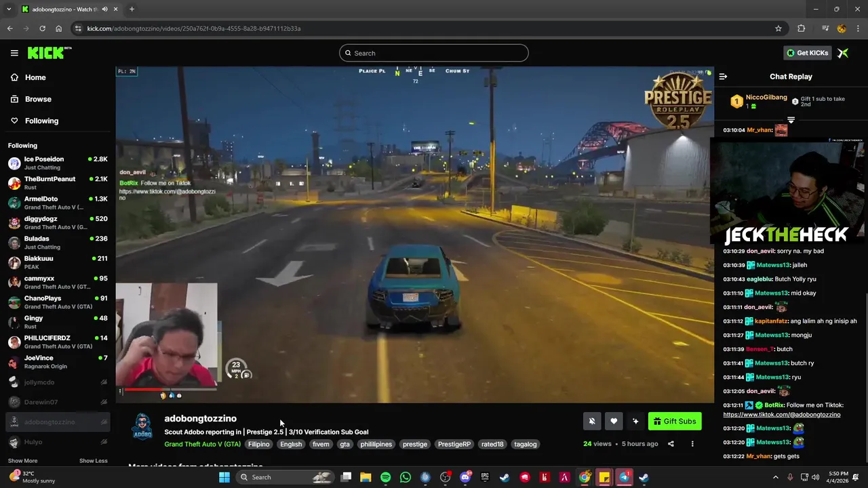Open ChanoPlays channel in sidebar
Screen dimensions: 868x488
(58, 302)
